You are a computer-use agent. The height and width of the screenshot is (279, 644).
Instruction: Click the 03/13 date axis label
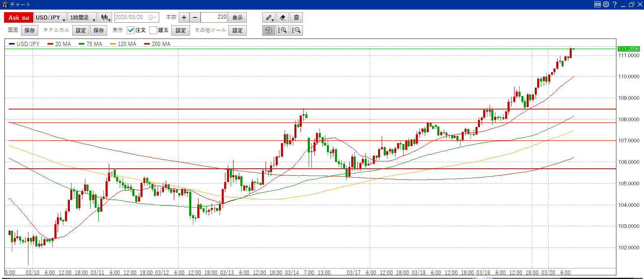tap(227, 273)
